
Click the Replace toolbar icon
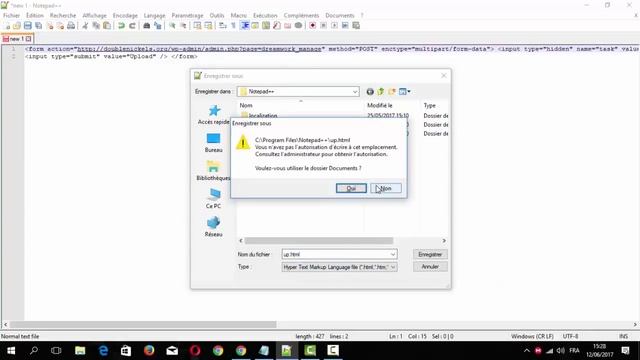158,26
